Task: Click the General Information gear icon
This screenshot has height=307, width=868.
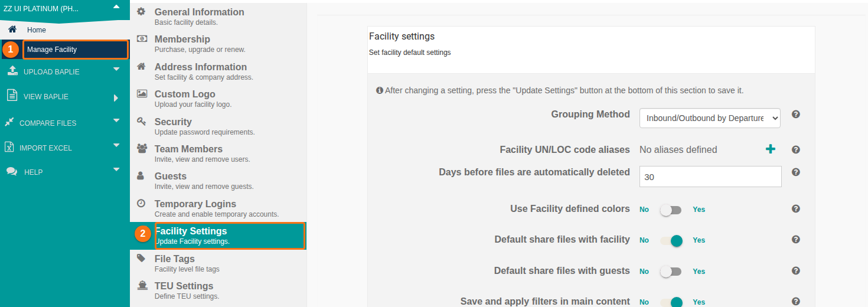Action: pos(141,11)
